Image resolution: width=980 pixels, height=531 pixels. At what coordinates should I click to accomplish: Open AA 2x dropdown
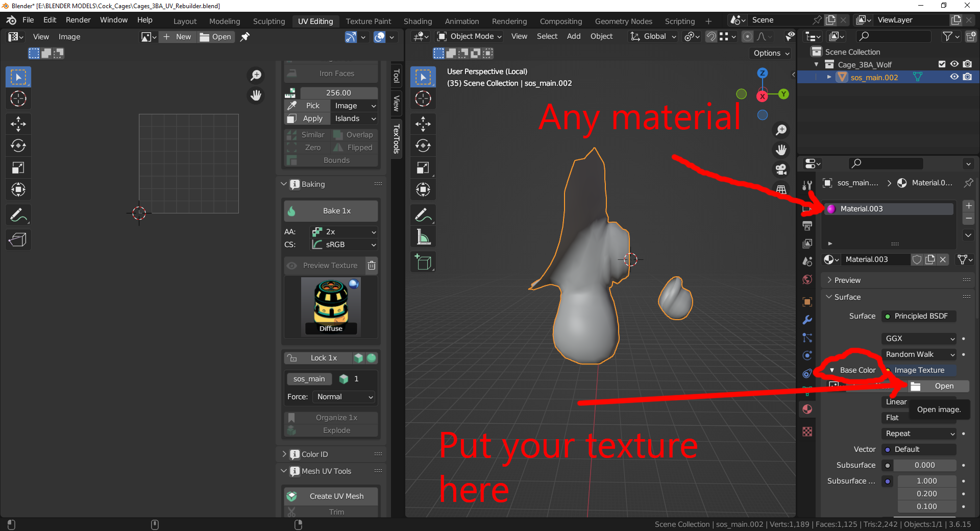click(344, 232)
